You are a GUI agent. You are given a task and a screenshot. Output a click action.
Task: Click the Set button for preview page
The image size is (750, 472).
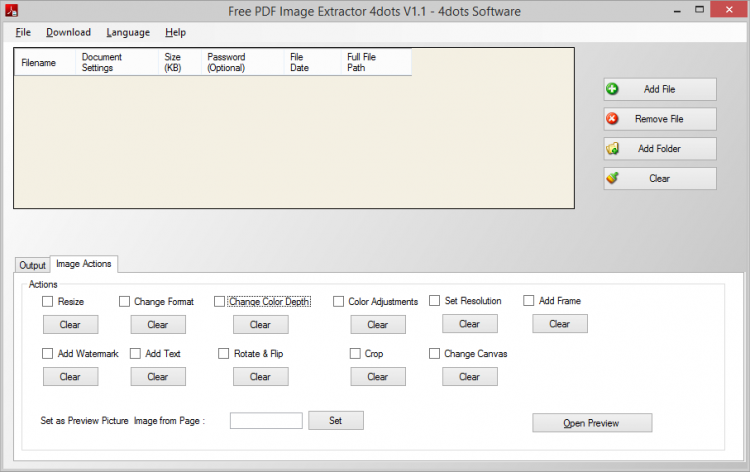[x=336, y=420]
